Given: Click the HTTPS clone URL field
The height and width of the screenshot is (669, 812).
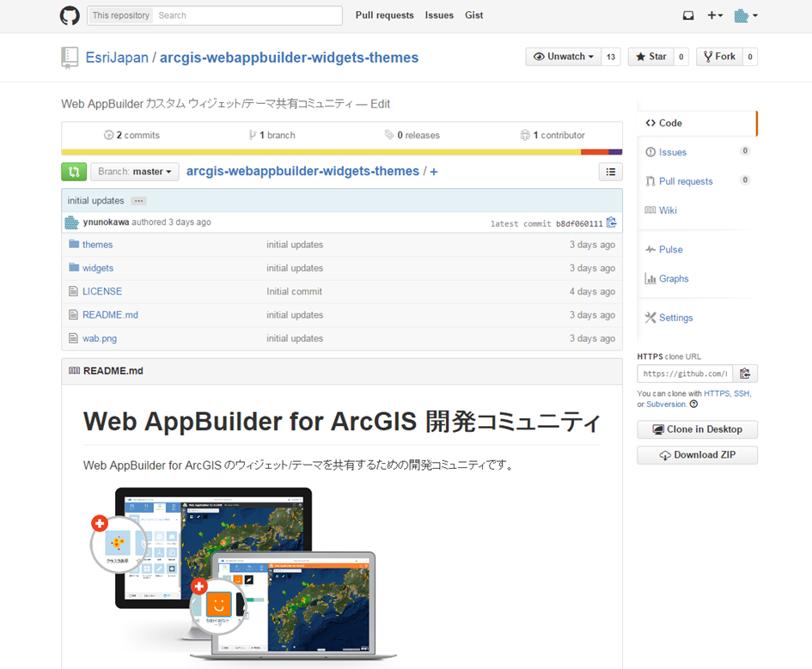Looking at the screenshot, I should pyautogui.click(x=685, y=374).
